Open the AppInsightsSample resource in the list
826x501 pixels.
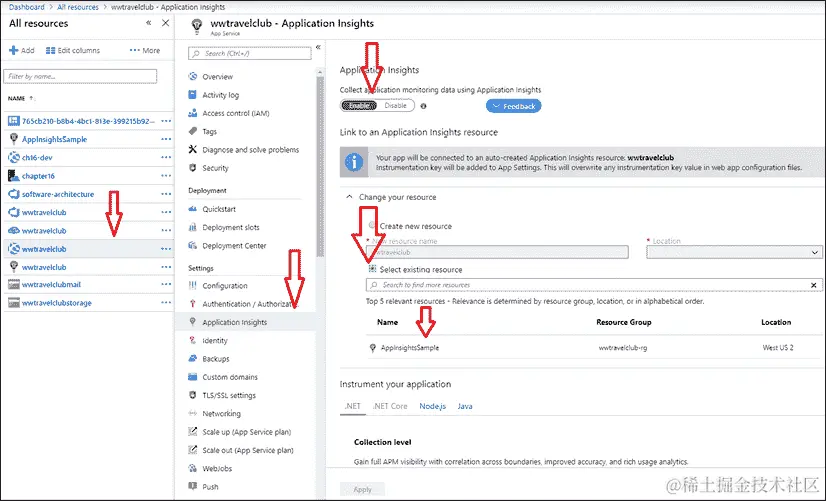54,139
